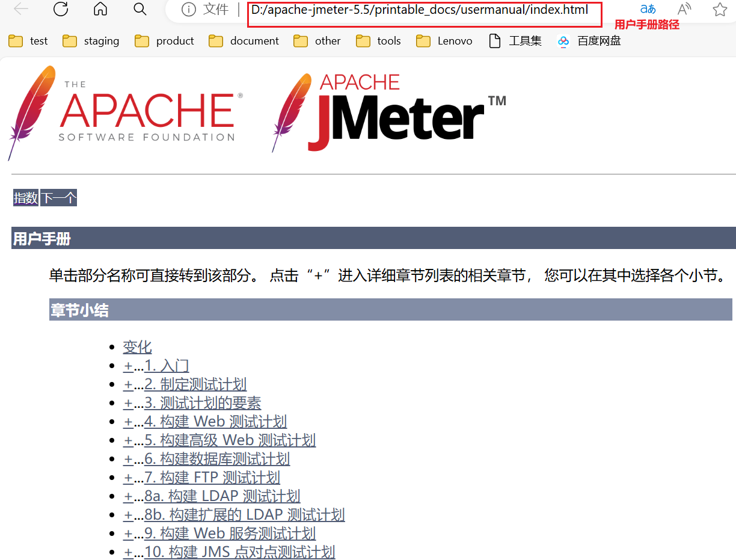Click the 用户手册 section header
Viewport: 736px width, 560px height.
click(373, 238)
